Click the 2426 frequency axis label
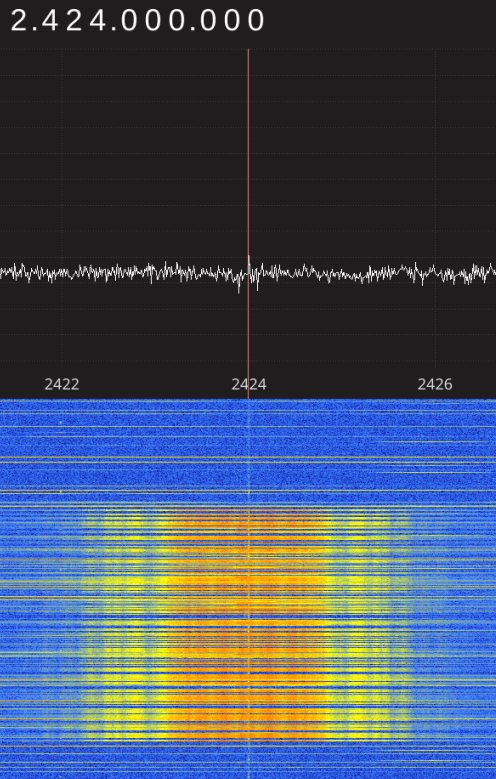The image size is (496, 779). 435,385
